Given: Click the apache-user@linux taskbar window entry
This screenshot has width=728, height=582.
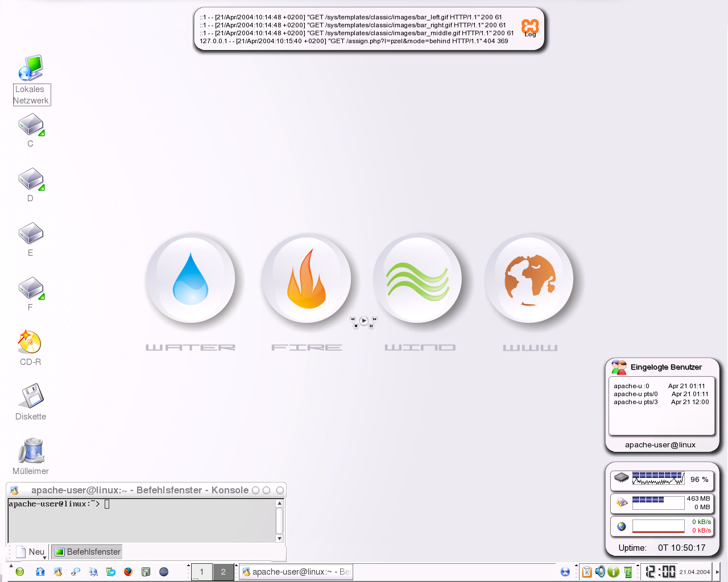Looking at the screenshot, I should (296, 572).
